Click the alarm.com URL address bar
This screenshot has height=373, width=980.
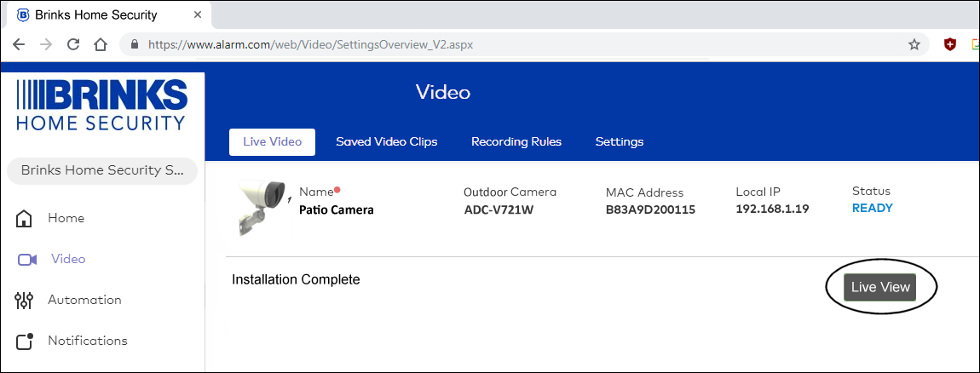pyautogui.click(x=523, y=45)
